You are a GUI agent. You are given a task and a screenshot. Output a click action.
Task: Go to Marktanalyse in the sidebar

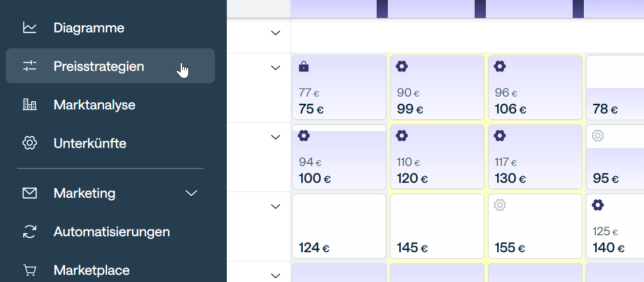click(94, 105)
